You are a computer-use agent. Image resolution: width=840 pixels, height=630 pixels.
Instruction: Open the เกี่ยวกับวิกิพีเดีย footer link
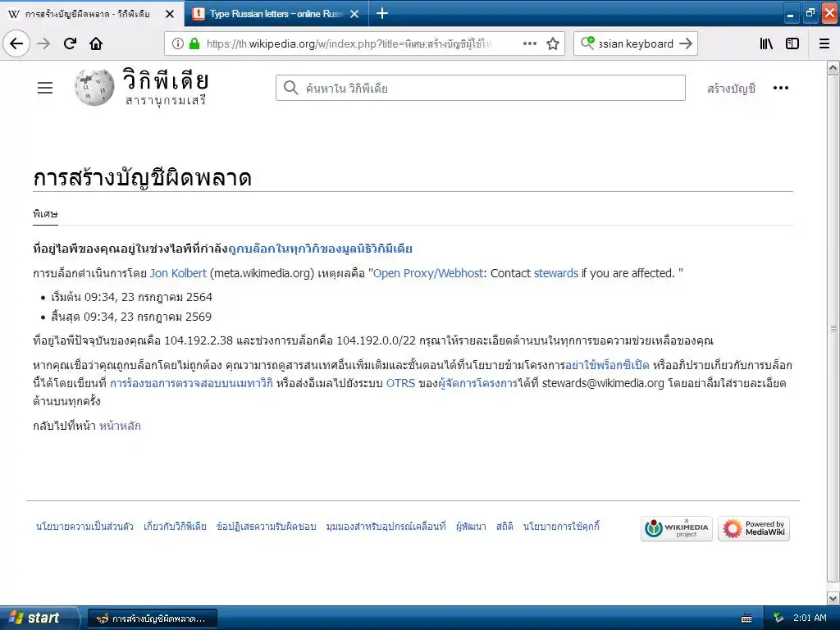coord(175,527)
